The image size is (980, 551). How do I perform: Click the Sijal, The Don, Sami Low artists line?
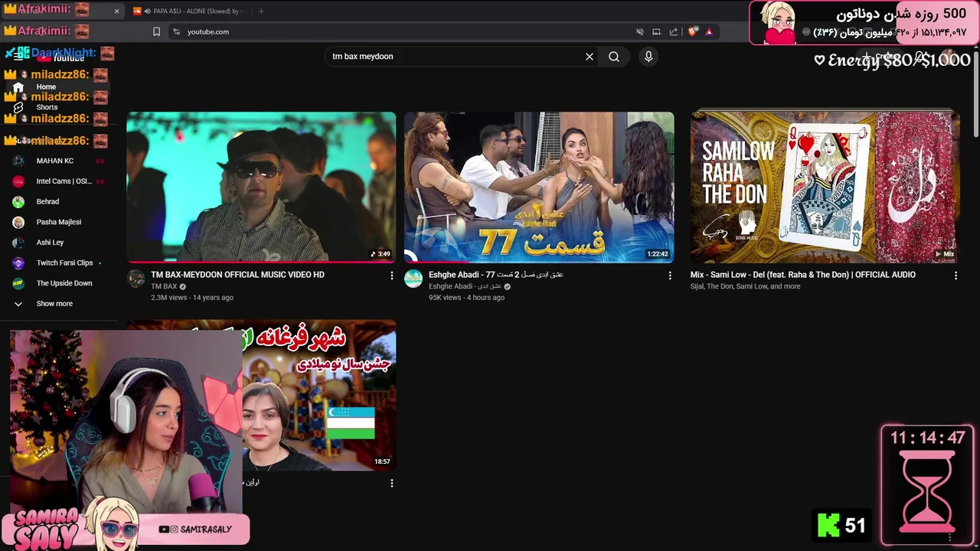pyautogui.click(x=745, y=287)
